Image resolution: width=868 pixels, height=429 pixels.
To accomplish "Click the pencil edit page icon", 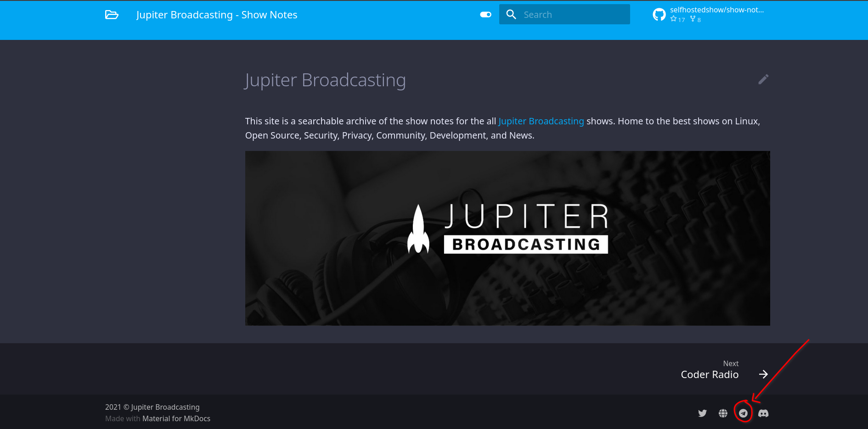I will coord(763,79).
